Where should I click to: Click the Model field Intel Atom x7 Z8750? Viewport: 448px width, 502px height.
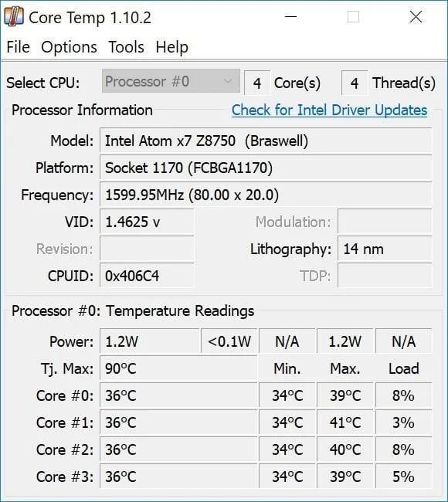point(266,141)
